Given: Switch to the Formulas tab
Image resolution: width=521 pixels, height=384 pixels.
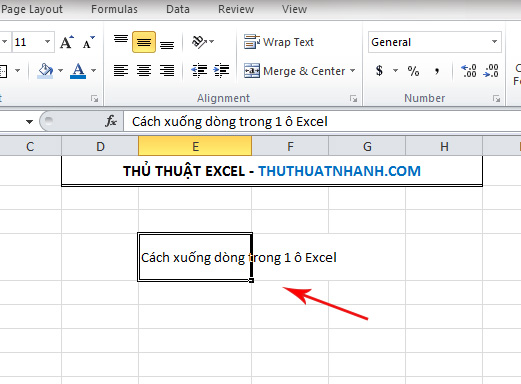Looking at the screenshot, I should (x=114, y=9).
